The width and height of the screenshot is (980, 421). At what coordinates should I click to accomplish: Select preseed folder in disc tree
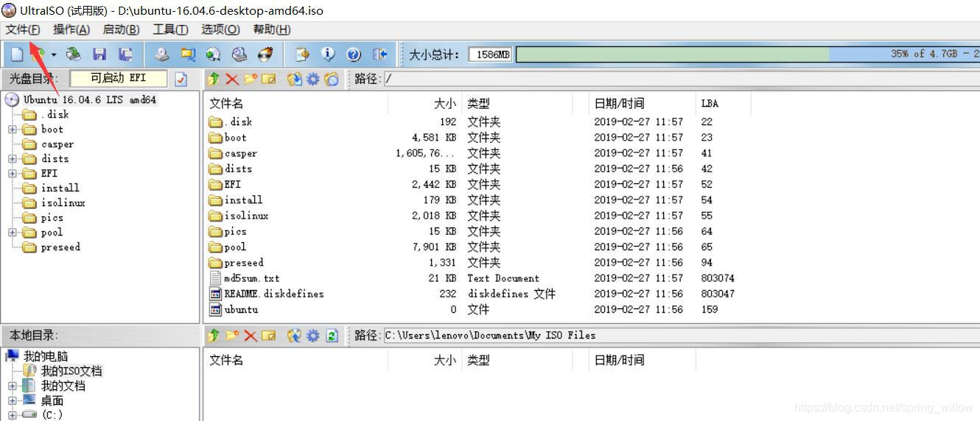(60, 247)
